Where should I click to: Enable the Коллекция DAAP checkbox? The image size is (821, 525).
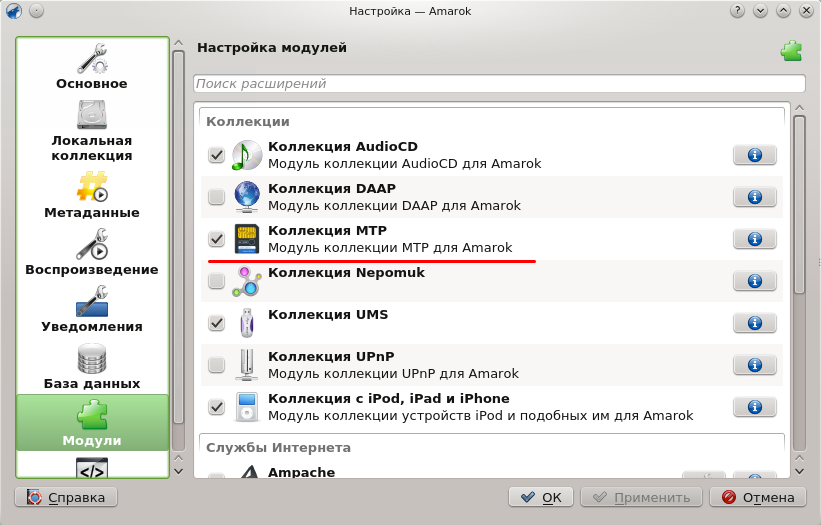pos(216,197)
